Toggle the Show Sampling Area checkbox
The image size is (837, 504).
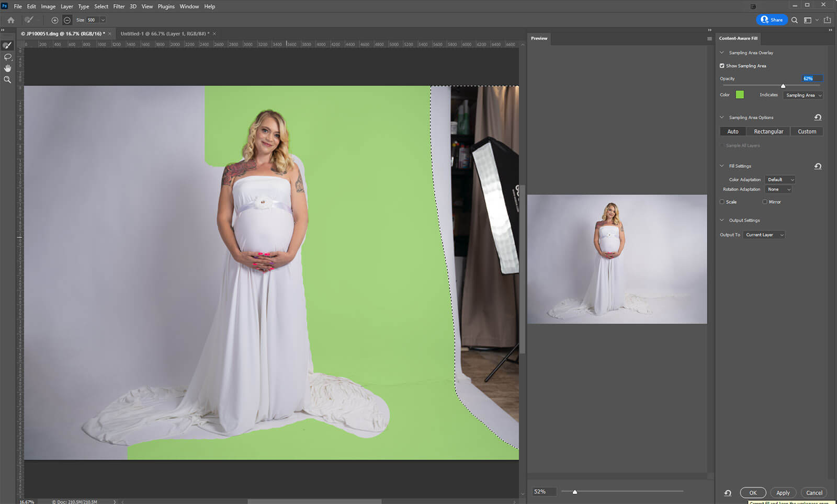coord(722,66)
